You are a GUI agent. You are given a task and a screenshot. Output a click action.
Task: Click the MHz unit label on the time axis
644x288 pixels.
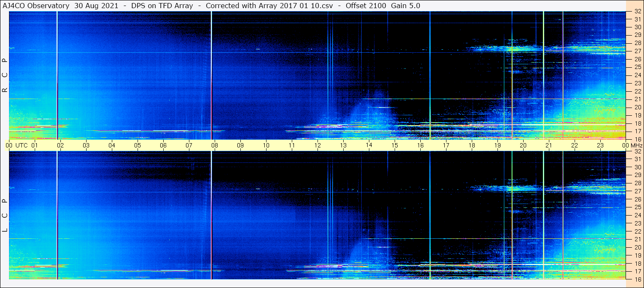tap(636, 145)
